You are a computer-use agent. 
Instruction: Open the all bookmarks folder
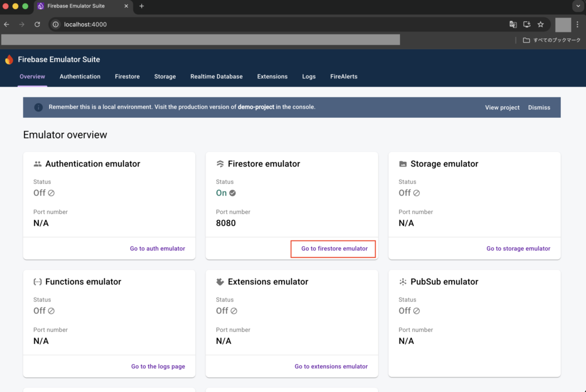click(552, 40)
